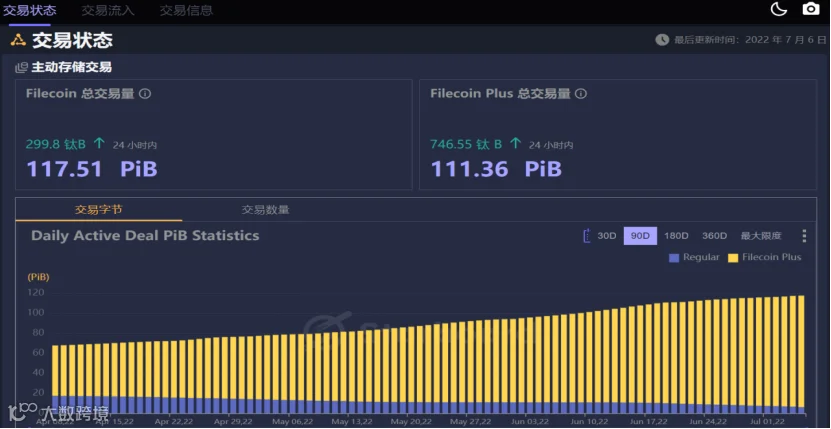Click the blue Regular legend swatch

pyautogui.click(x=674, y=258)
